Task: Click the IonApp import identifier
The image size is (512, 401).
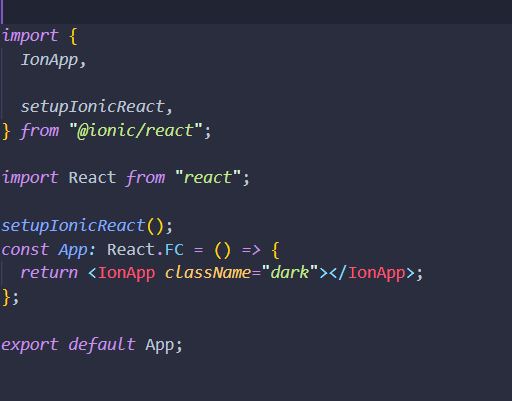Action: [49, 60]
